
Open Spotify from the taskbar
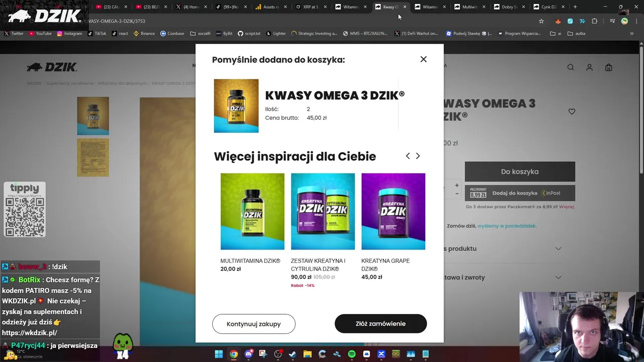(352, 354)
